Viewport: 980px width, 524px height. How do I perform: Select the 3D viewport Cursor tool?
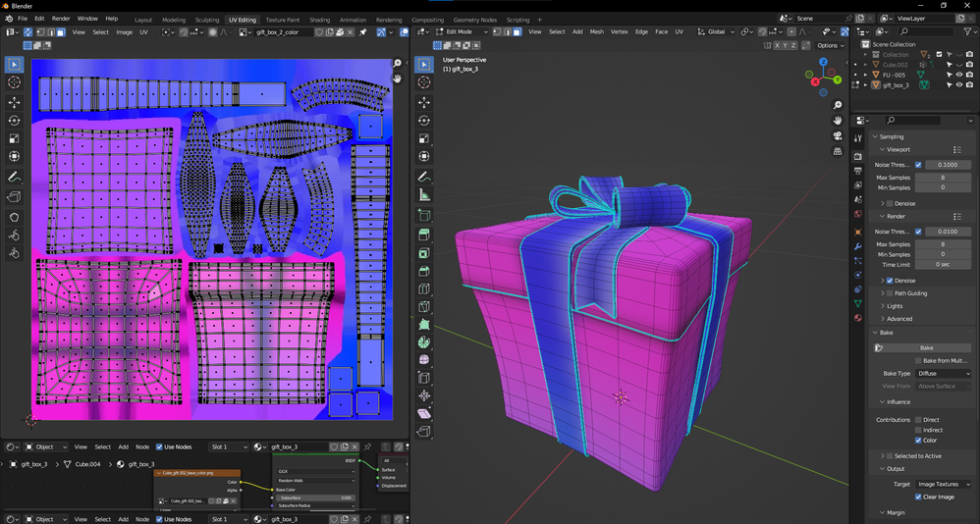click(424, 83)
